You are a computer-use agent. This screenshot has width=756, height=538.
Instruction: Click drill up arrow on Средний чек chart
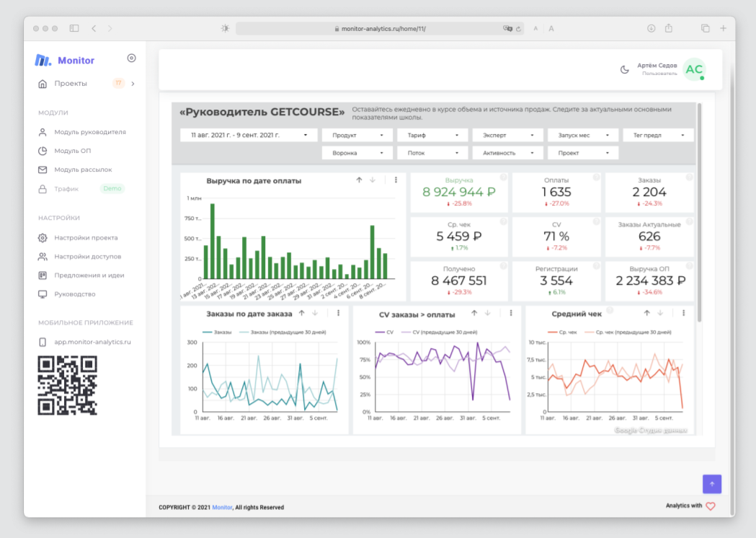pos(646,313)
